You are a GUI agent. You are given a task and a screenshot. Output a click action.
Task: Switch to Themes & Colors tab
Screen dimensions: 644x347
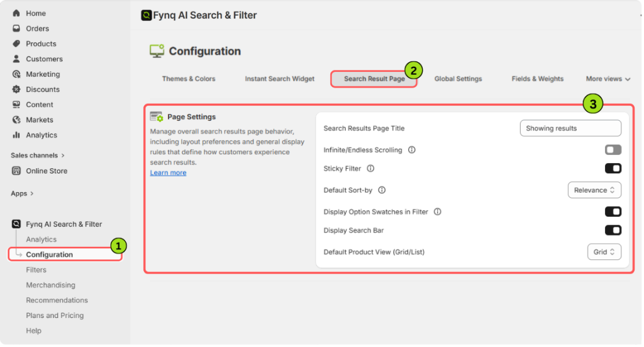click(189, 79)
